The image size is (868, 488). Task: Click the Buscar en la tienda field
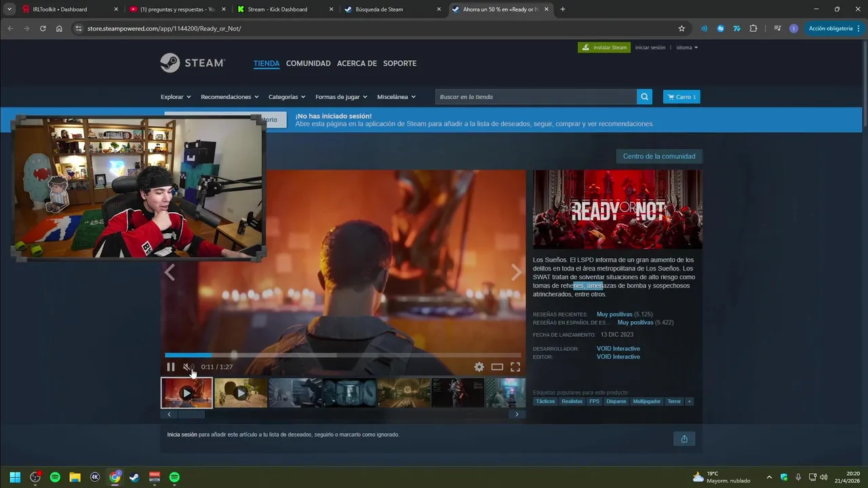point(536,97)
